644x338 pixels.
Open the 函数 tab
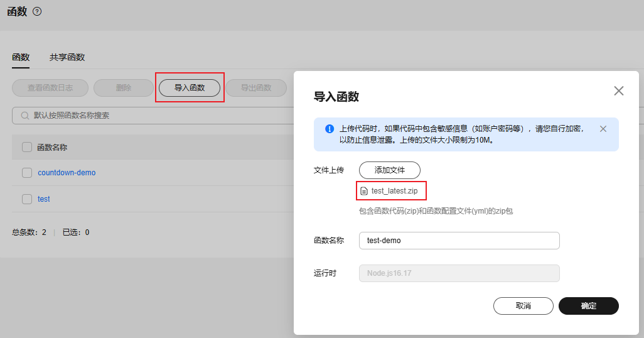point(21,57)
